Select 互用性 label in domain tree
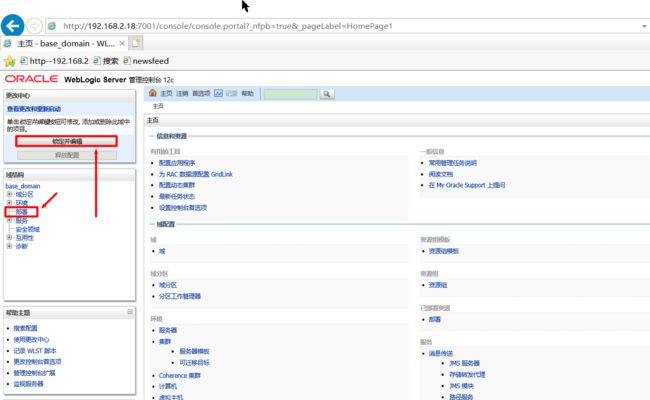This screenshot has height=400, width=650. [25, 238]
